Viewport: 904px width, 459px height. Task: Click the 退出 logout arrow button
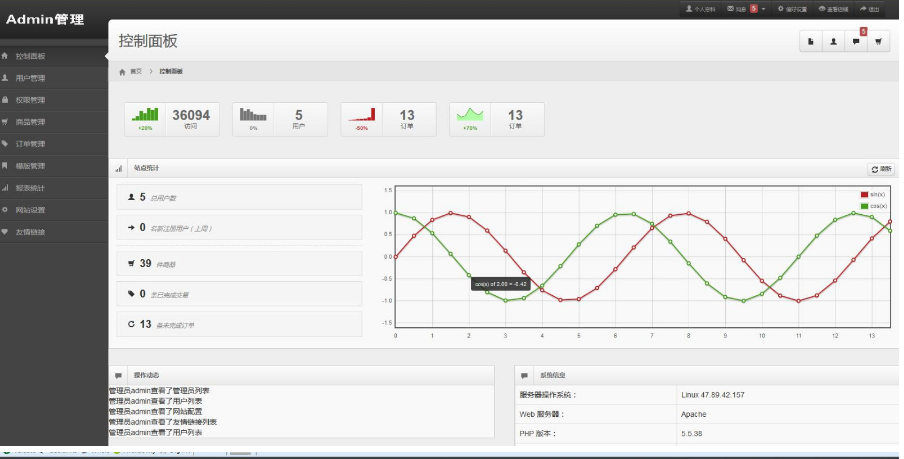click(869, 9)
